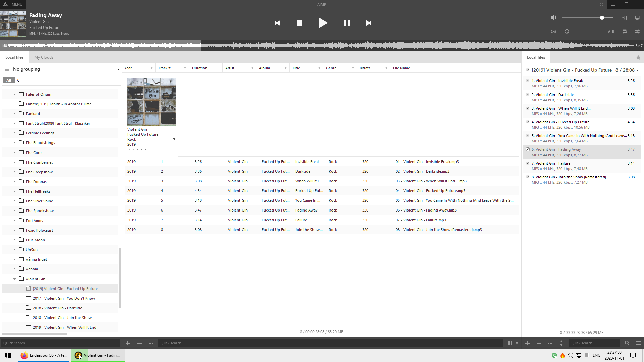Add files to playlist plus icon

(527, 343)
